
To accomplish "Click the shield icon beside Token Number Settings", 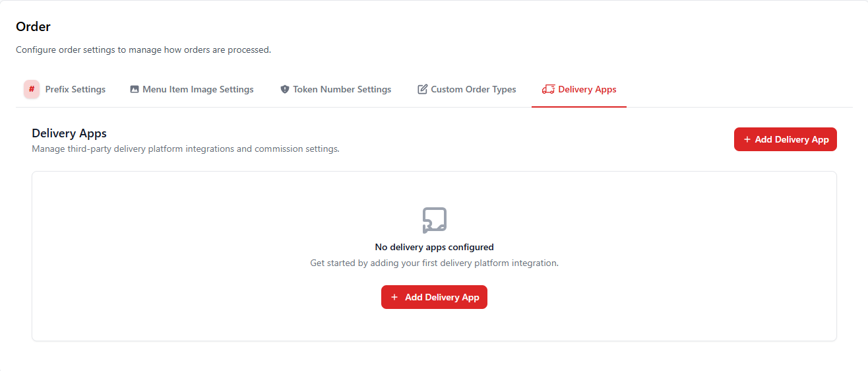I will point(285,89).
